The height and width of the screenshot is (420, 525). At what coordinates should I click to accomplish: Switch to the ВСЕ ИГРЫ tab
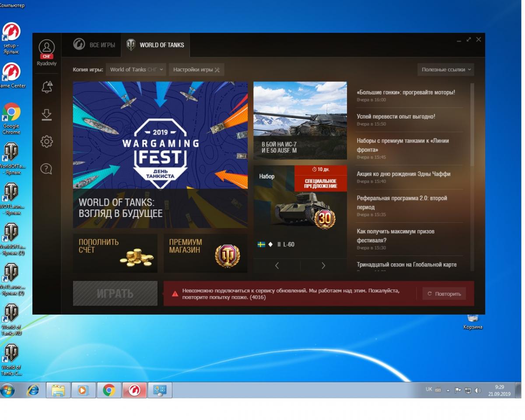pyautogui.click(x=94, y=45)
